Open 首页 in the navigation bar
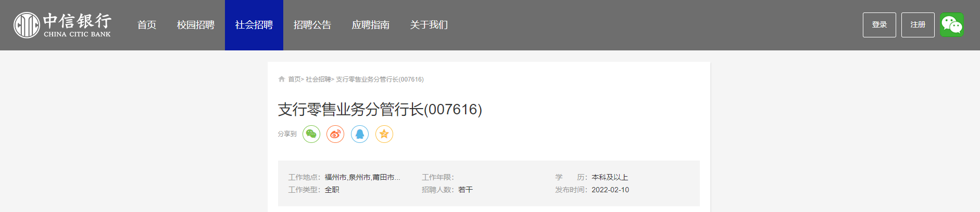Screen dimensions: 980x212 pyautogui.click(x=147, y=25)
